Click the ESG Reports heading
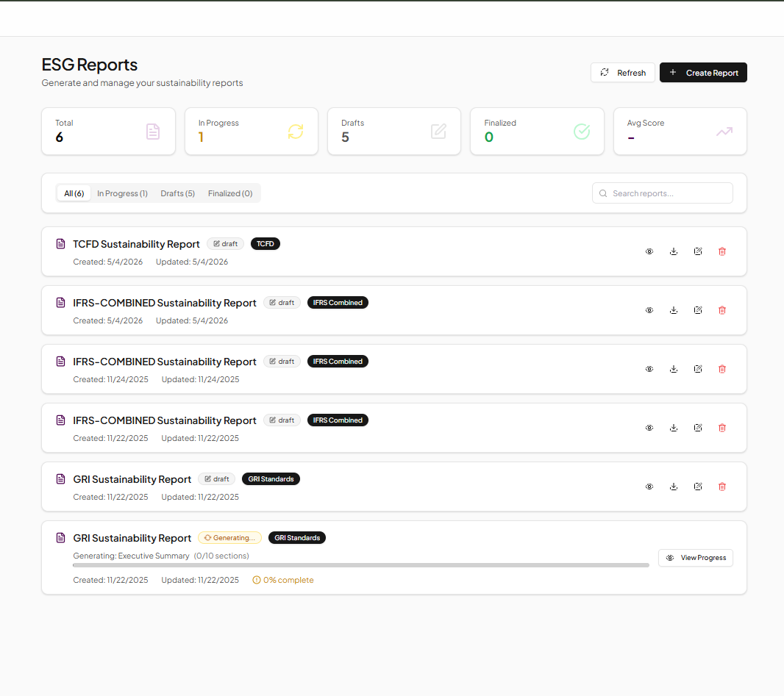Screen dimensions: 784x696 [90, 65]
